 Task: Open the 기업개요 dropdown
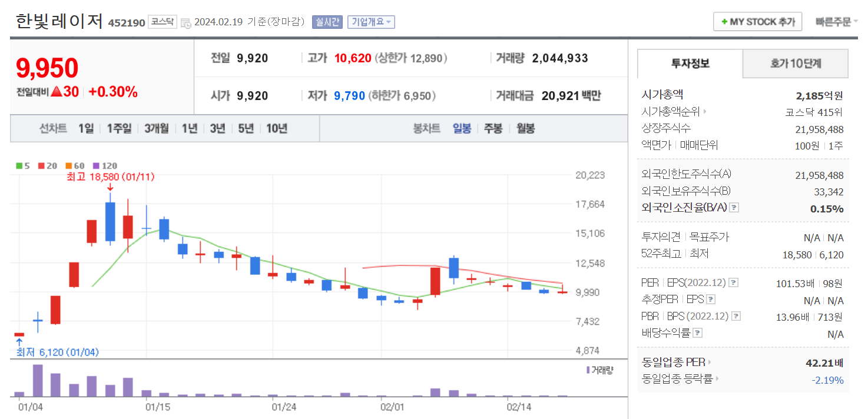(371, 22)
